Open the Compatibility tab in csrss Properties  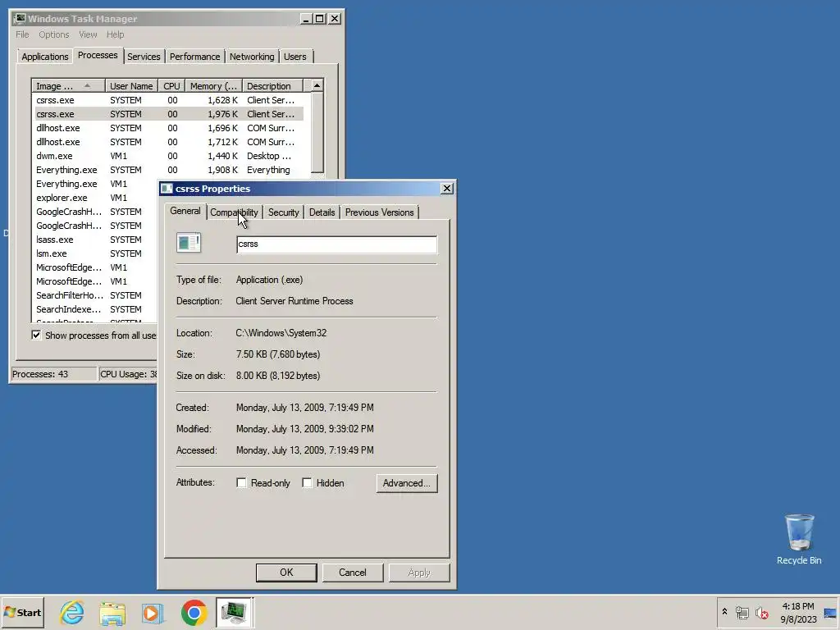[x=234, y=212]
